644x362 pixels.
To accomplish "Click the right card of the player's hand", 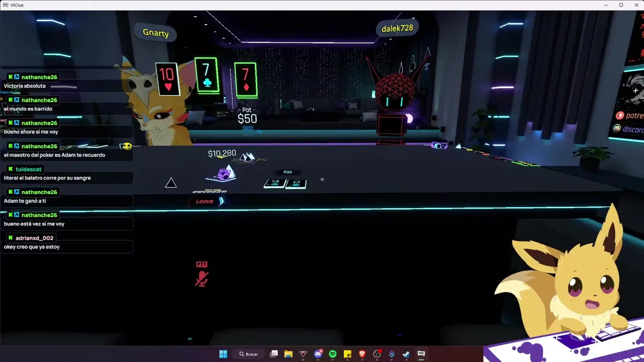I will pos(296,184).
